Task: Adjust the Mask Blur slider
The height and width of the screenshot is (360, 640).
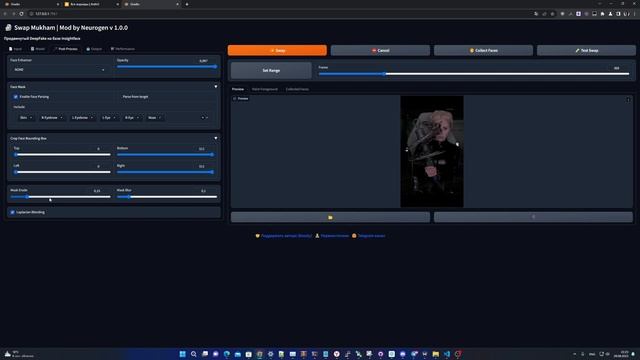Action: (167, 197)
